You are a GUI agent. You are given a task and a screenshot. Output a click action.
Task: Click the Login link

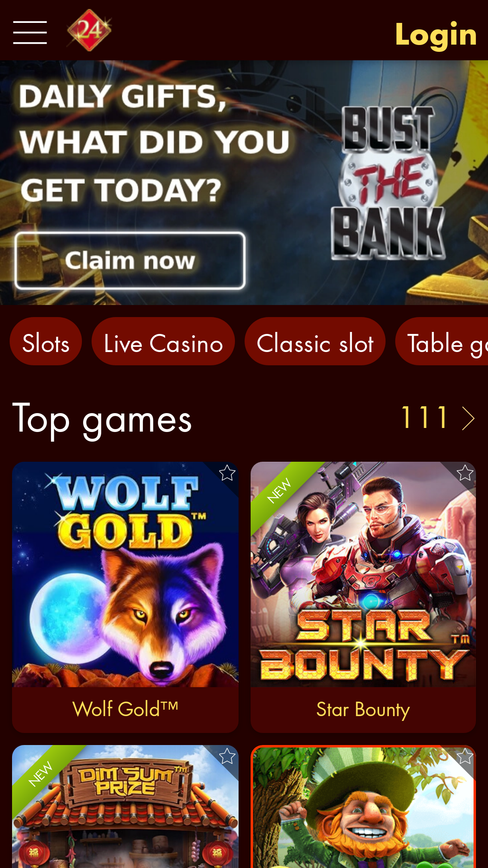pos(436,35)
